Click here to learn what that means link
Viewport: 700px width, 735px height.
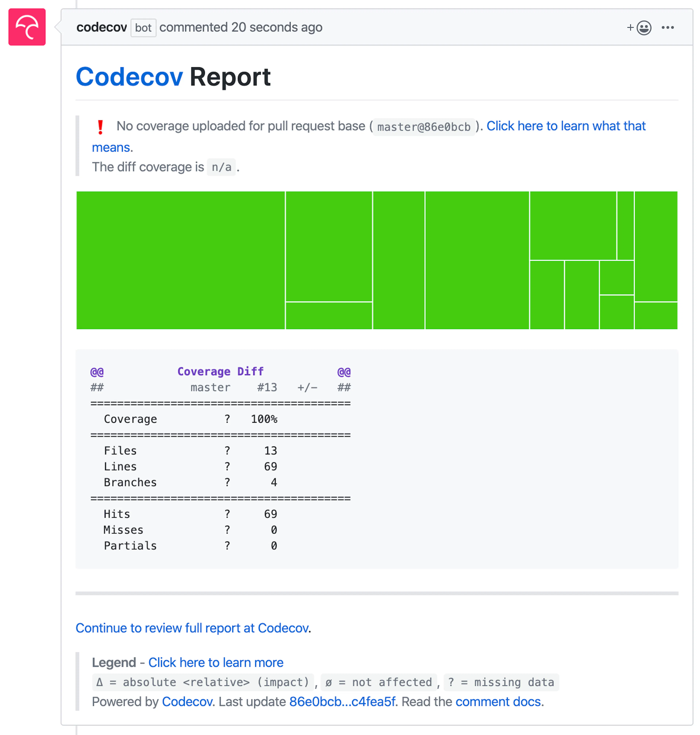[566, 126]
